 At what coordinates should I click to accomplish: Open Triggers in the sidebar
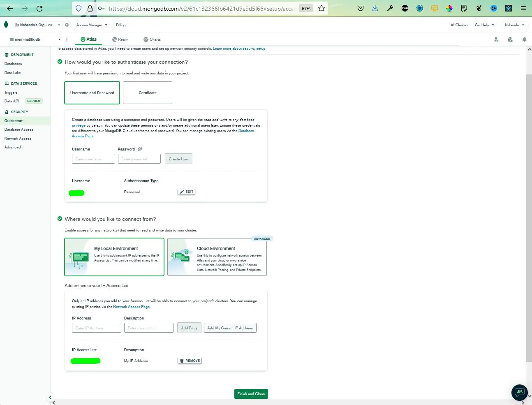click(11, 93)
